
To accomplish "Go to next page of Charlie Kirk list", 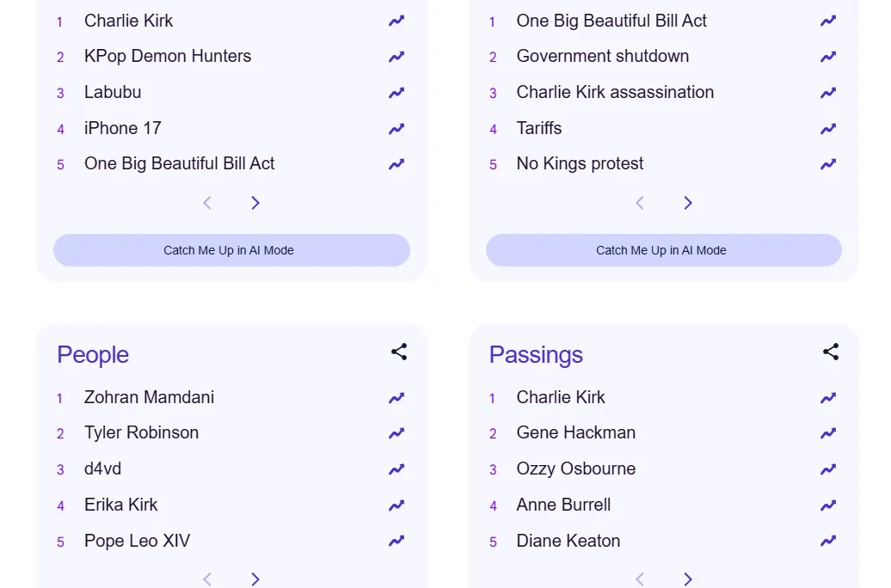I will 255,203.
